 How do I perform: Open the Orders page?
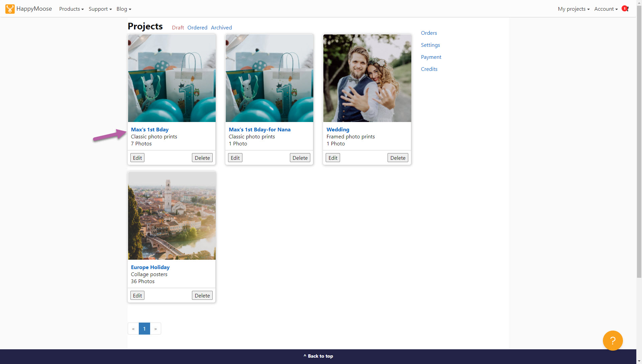(429, 33)
